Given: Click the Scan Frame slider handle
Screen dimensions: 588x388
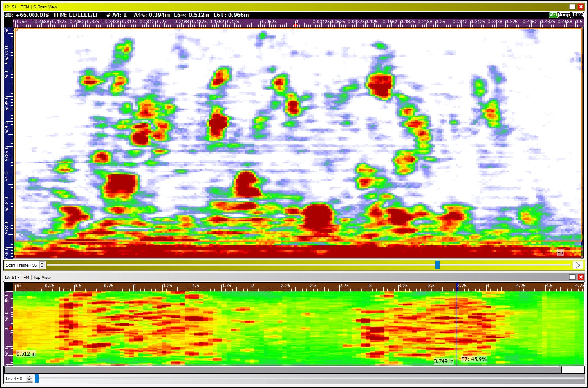Looking at the screenshot, I should (x=437, y=265).
